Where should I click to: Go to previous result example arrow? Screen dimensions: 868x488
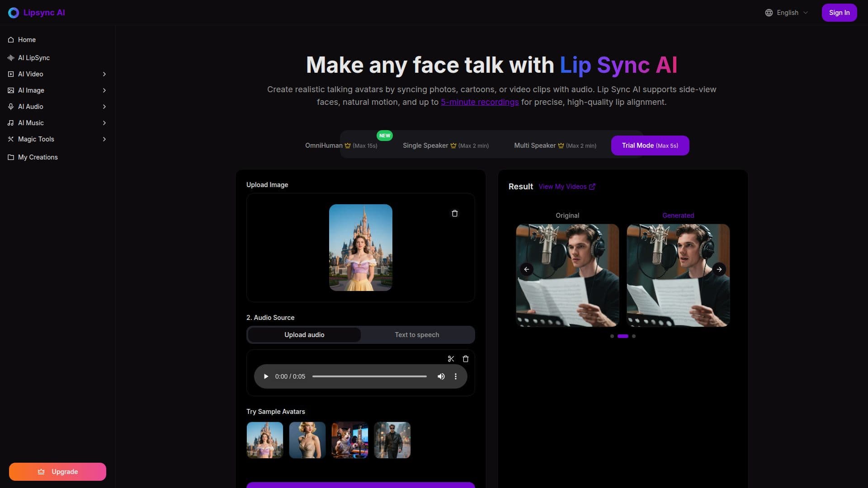tap(527, 269)
